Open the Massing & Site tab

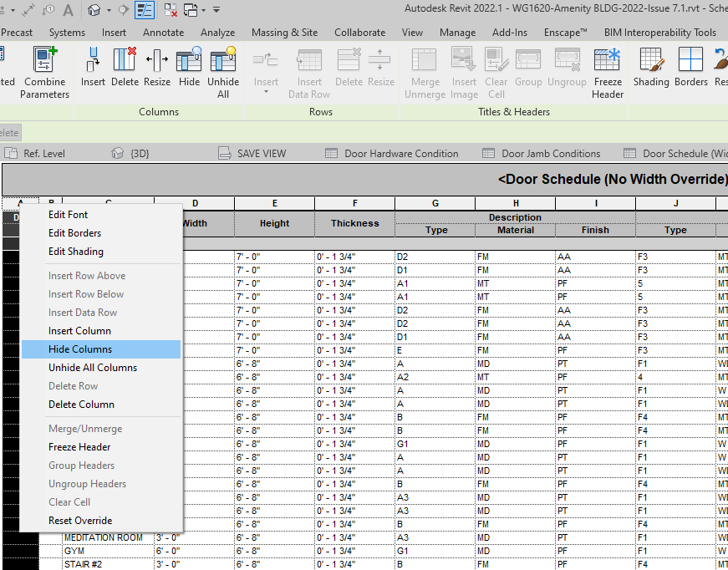pos(284,32)
